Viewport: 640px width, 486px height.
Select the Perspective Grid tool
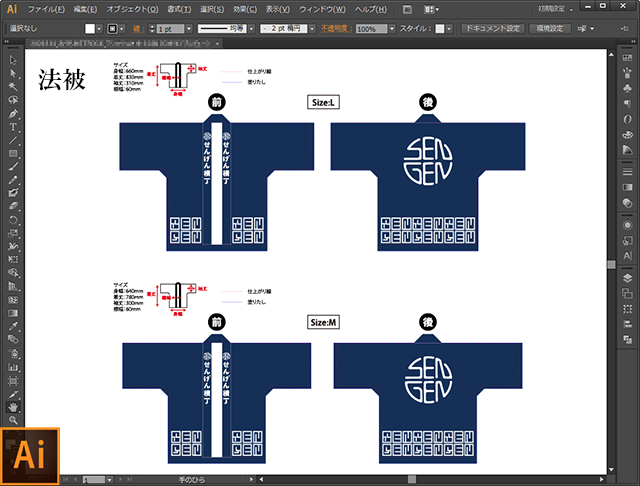click(13, 286)
